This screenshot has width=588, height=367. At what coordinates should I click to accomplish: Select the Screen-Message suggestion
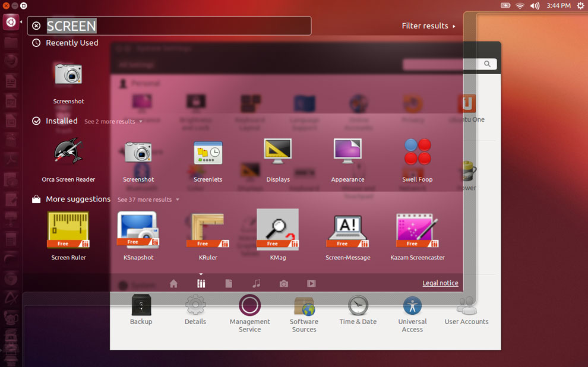pyautogui.click(x=347, y=236)
